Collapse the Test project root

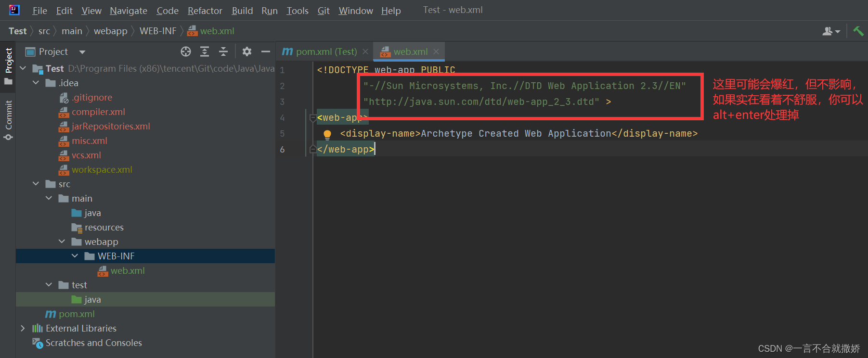(x=23, y=68)
